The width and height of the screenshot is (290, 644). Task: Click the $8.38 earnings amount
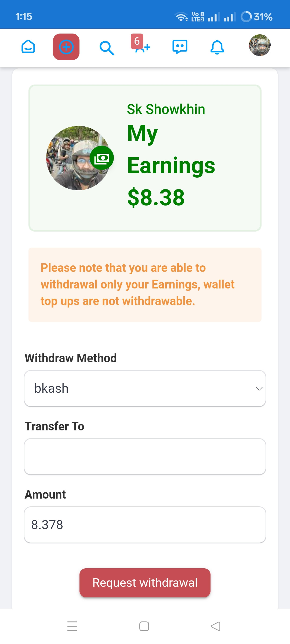click(156, 197)
